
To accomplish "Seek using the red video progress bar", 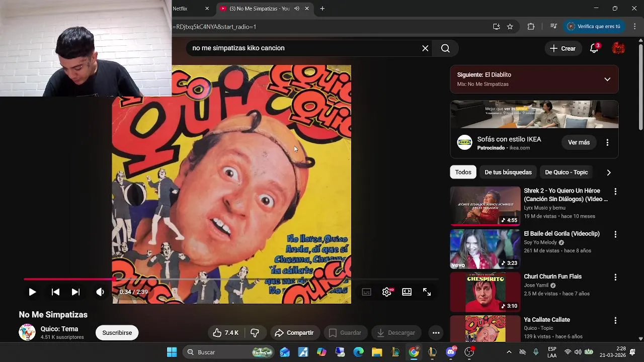I will pyautogui.click(x=231, y=279).
